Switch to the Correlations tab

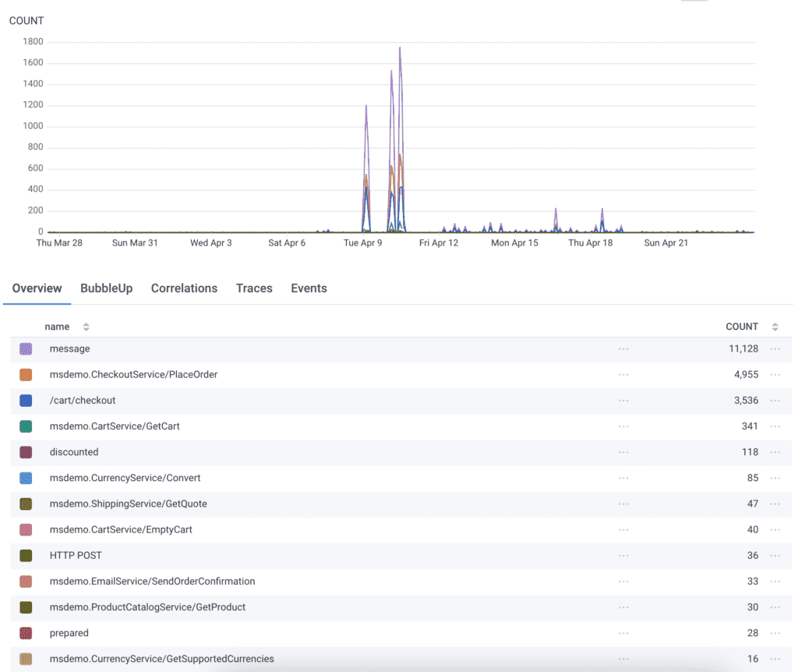[184, 288]
